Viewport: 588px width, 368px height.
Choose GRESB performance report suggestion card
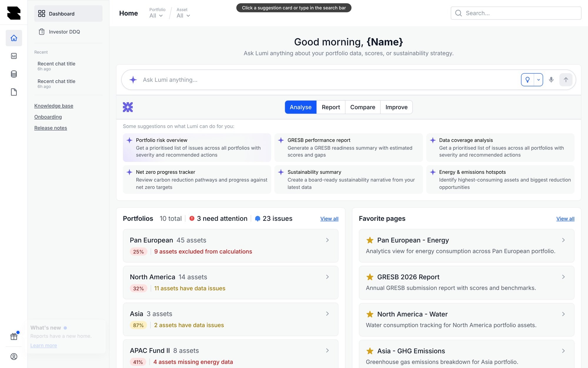(348, 147)
